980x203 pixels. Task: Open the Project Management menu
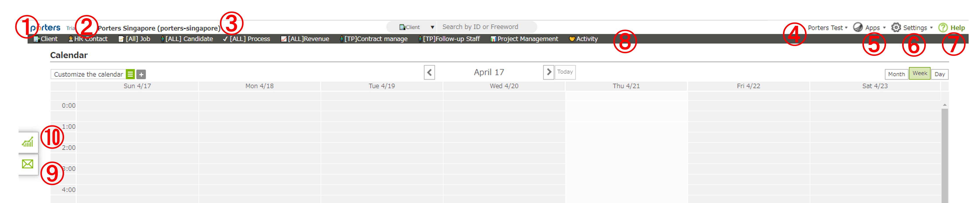[524, 39]
